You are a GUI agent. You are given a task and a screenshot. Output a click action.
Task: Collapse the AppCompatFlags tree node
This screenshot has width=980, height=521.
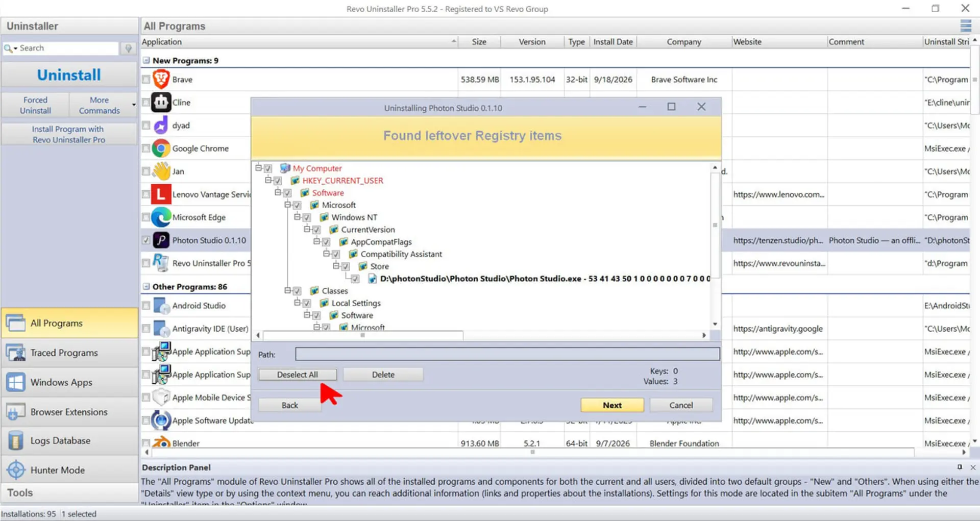click(x=316, y=241)
